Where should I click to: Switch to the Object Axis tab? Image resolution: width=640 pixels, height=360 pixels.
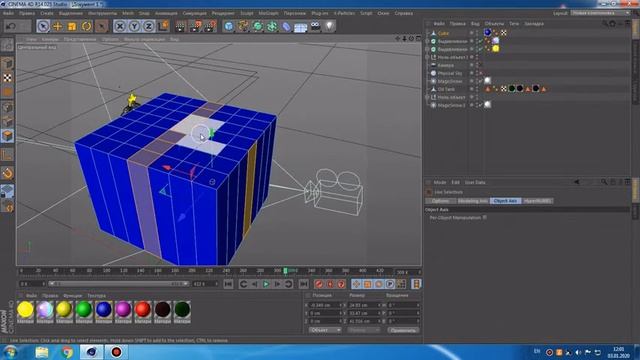click(505, 201)
